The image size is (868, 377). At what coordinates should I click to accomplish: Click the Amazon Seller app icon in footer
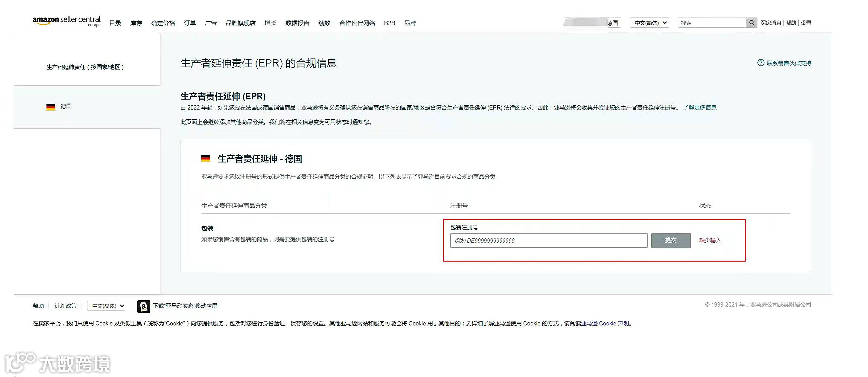(144, 306)
